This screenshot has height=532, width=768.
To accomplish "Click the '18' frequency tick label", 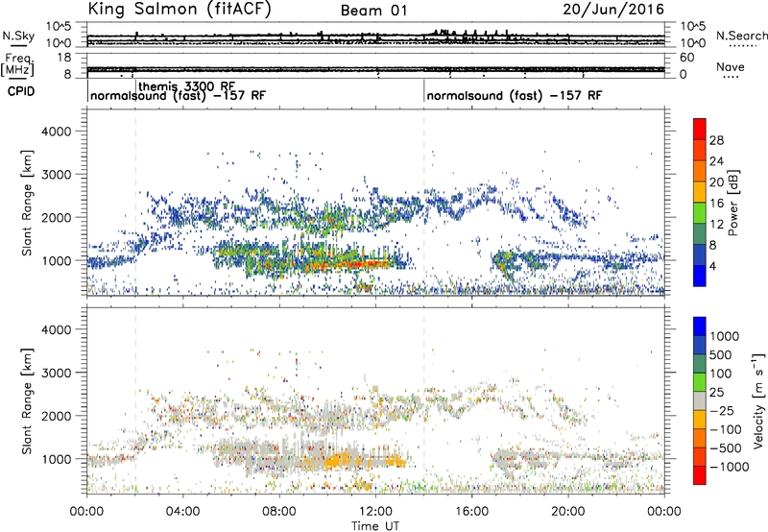I will (64, 58).
